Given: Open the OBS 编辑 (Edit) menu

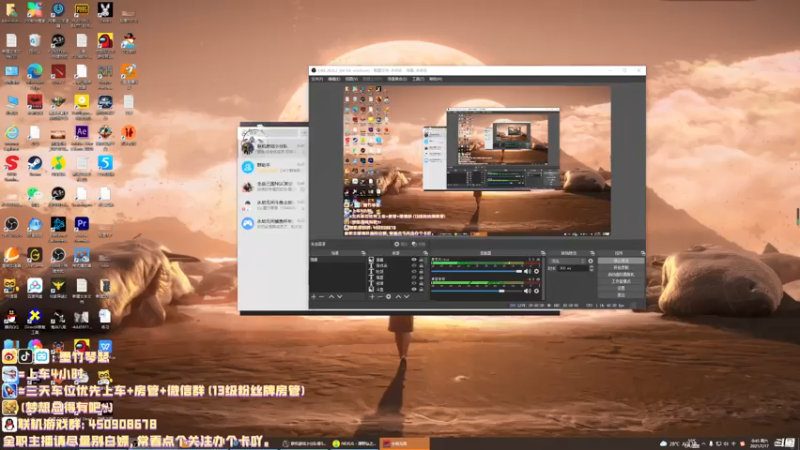Looking at the screenshot, I should [334, 79].
